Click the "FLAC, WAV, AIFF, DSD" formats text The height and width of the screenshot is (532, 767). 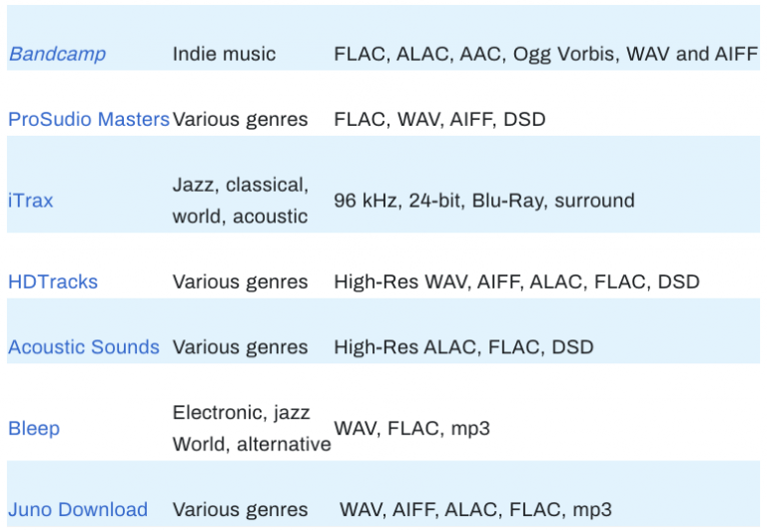(x=439, y=120)
